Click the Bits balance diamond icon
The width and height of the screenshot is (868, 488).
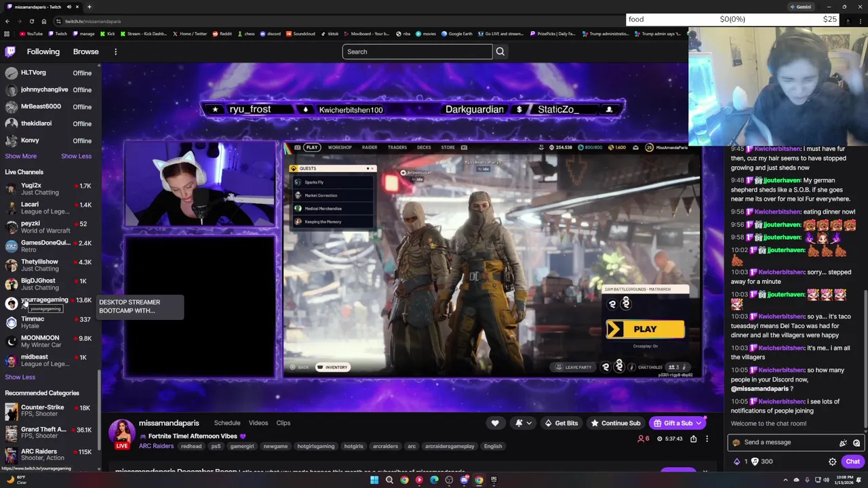[x=737, y=462]
